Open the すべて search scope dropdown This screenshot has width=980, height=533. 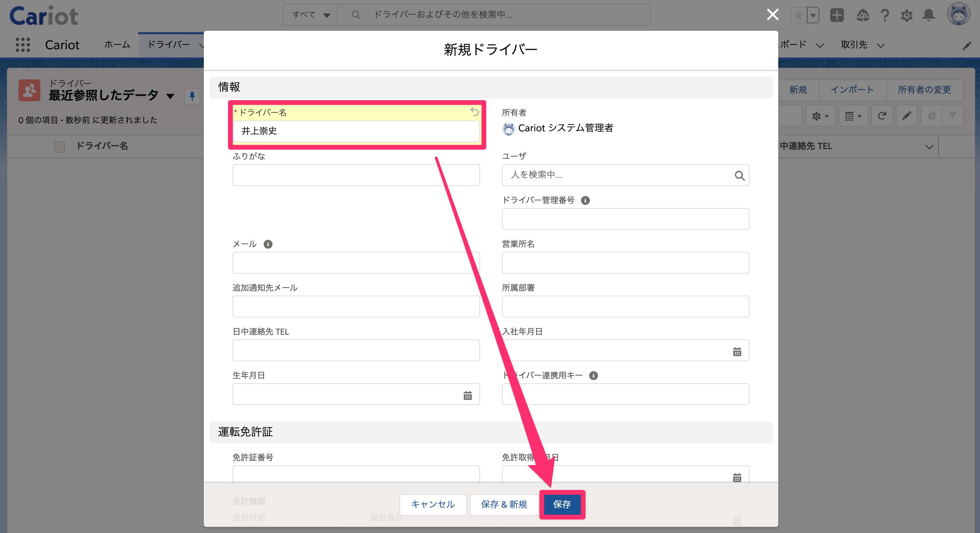tap(311, 15)
